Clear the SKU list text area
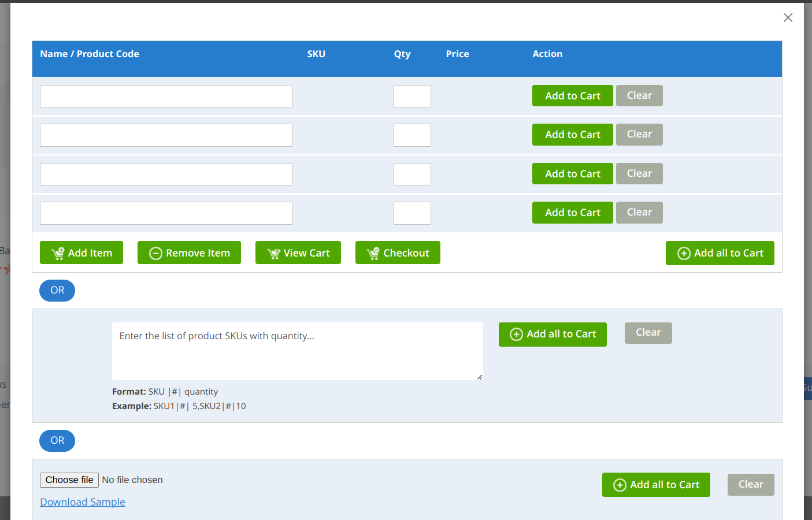Viewport: 812px width, 520px height. [648, 333]
